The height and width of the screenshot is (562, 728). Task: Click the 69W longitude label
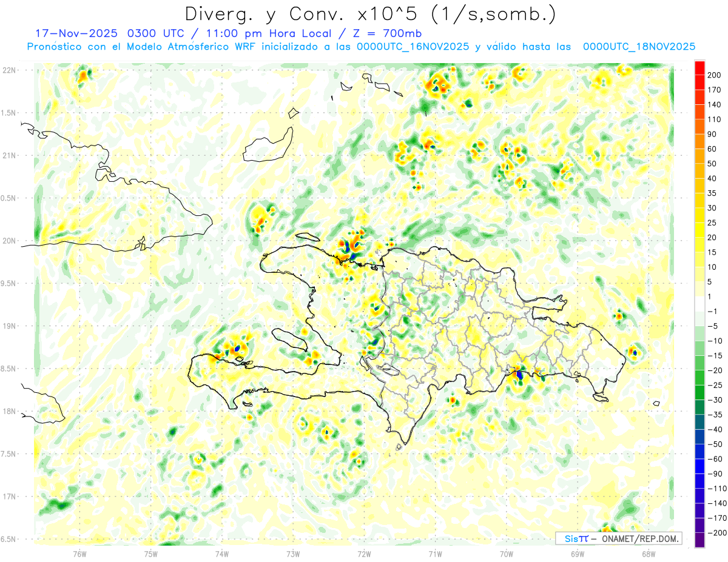(578, 554)
